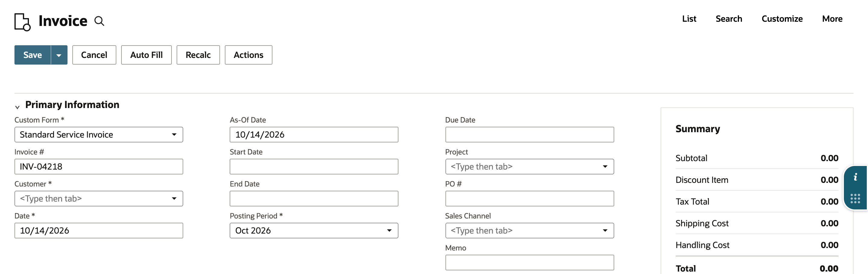Open the More menu
Screen dimensions: 868x274
click(x=832, y=19)
